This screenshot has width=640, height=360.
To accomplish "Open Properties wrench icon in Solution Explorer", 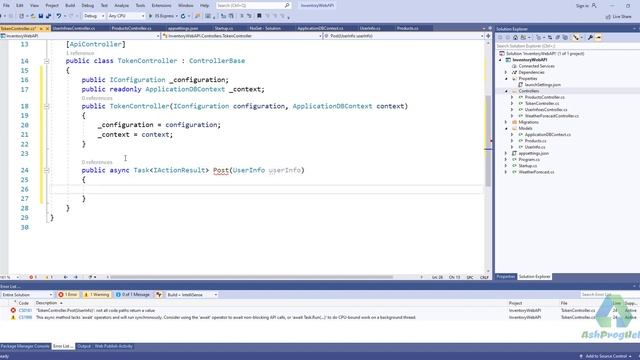I will tap(590, 38).
